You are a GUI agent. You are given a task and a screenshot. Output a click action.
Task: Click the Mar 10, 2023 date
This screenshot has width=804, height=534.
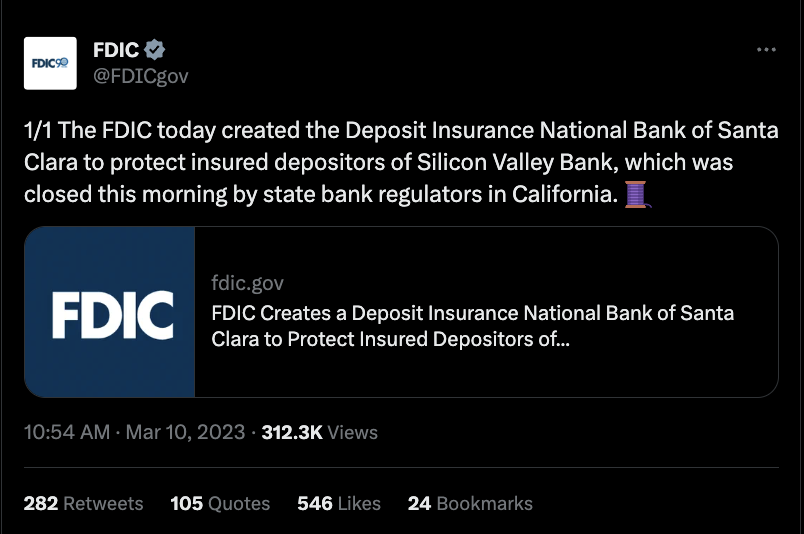[x=184, y=433]
